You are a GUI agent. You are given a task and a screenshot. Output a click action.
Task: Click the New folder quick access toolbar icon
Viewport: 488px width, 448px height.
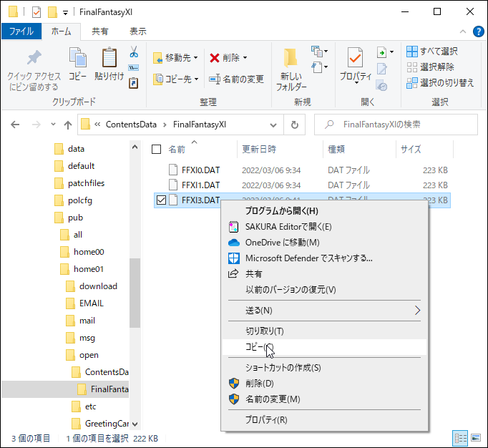(52, 12)
